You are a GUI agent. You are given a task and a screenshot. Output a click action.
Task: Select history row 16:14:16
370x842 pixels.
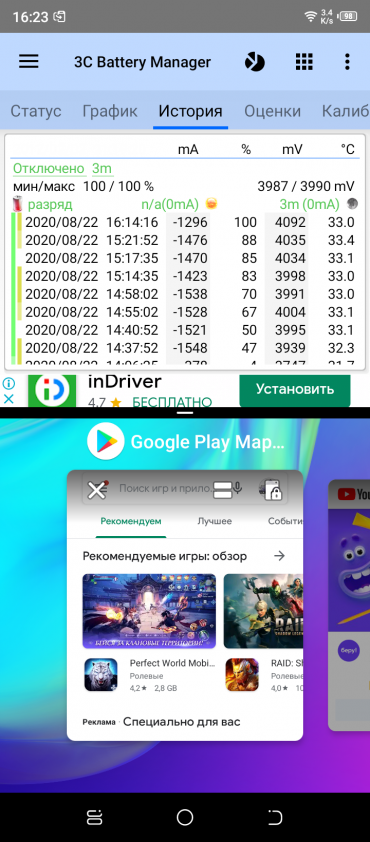click(x=185, y=222)
